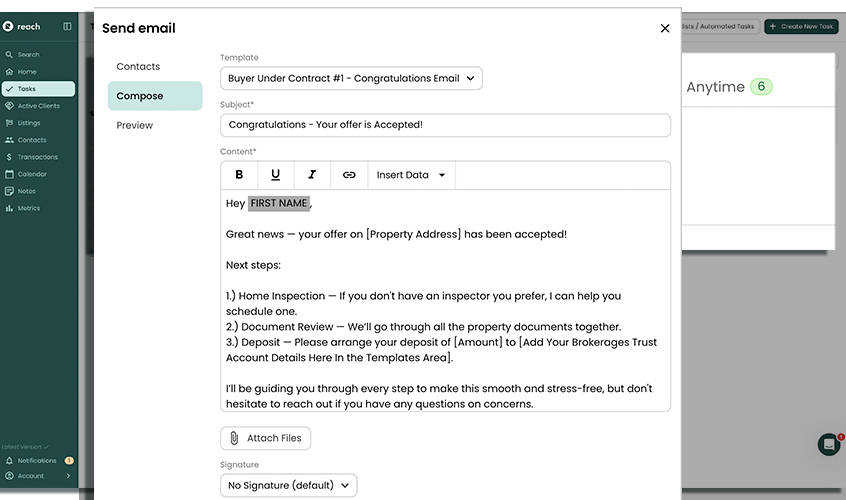Click the Create New Task button
Image resolution: width=846 pixels, height=500 pixels.
pyautogui.click(x=801, y=27)
